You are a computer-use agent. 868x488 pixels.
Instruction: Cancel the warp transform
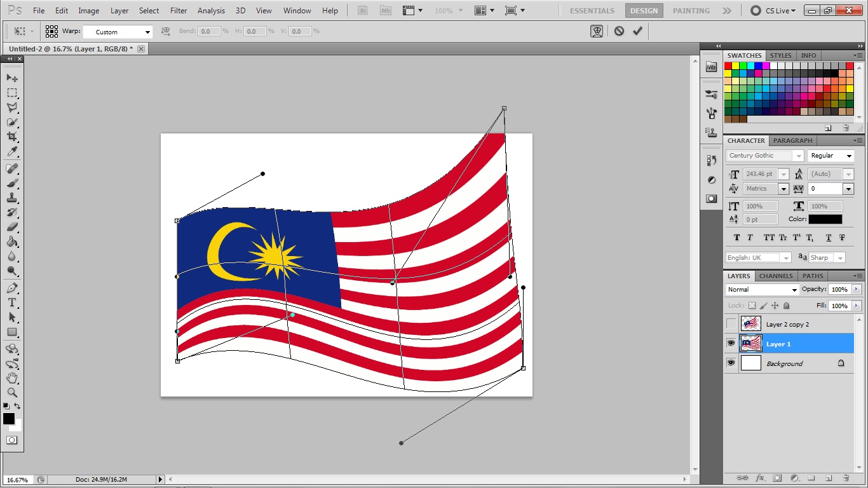tap(619, 30)
